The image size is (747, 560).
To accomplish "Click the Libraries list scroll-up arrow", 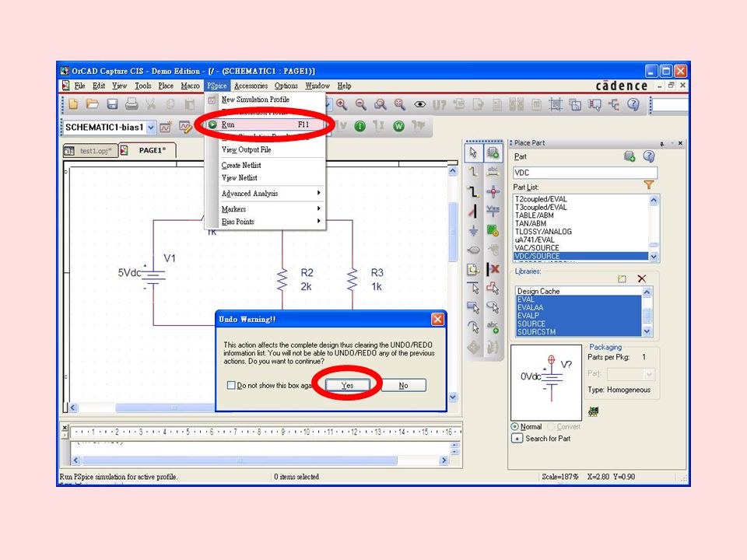I will tap(647, 292).
